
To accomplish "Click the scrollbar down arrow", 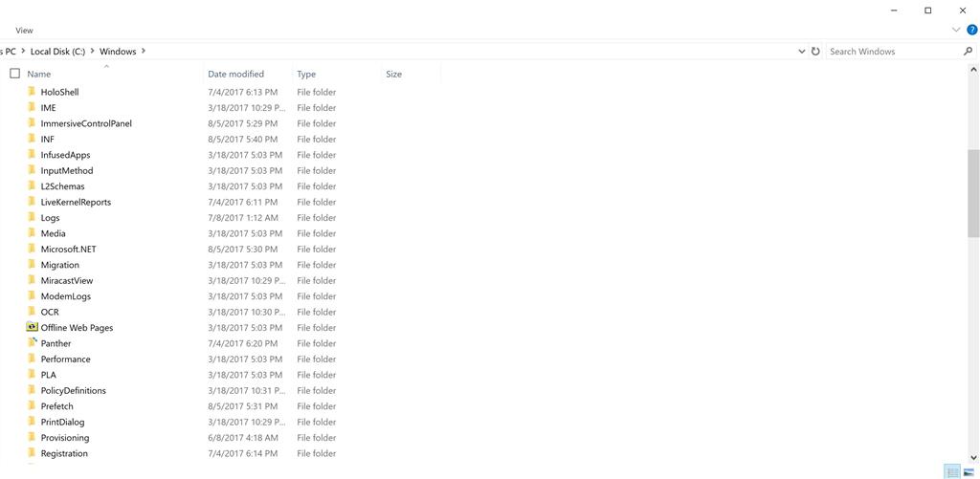I will [973, 458].
